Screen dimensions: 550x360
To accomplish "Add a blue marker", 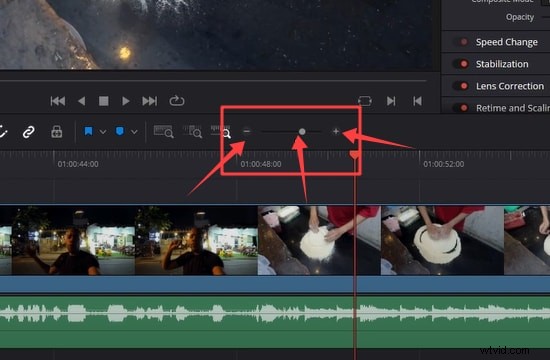I will [x=120, y=132].
